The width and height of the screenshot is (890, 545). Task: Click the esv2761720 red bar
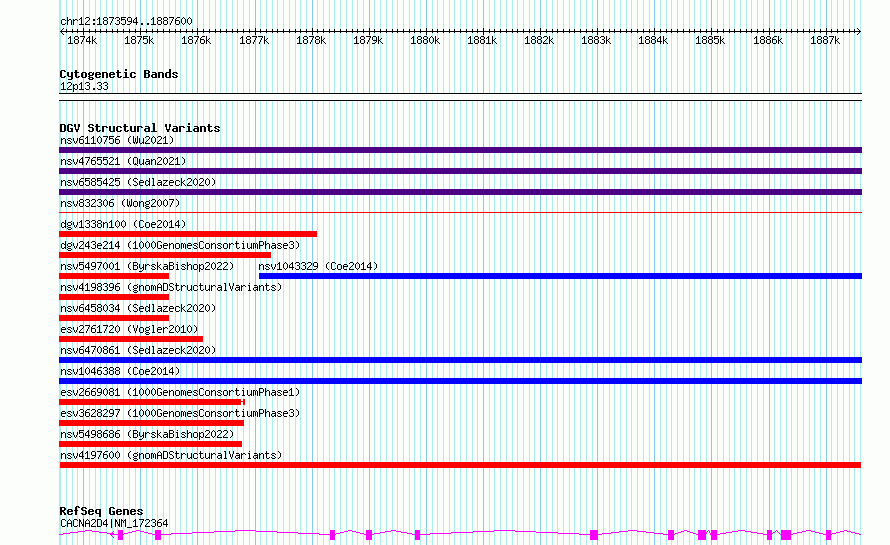coord(131,339)
